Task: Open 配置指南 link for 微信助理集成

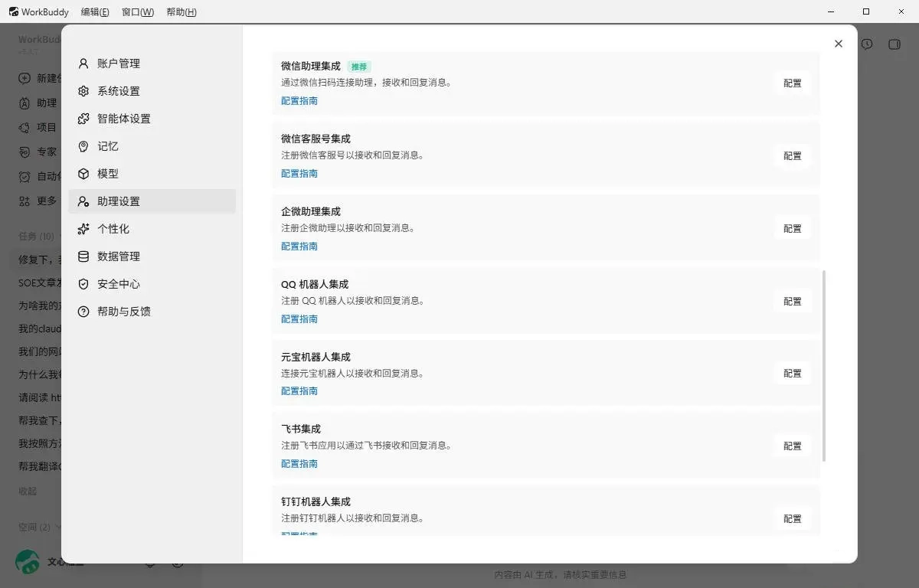Action: (x=299, y=101)
